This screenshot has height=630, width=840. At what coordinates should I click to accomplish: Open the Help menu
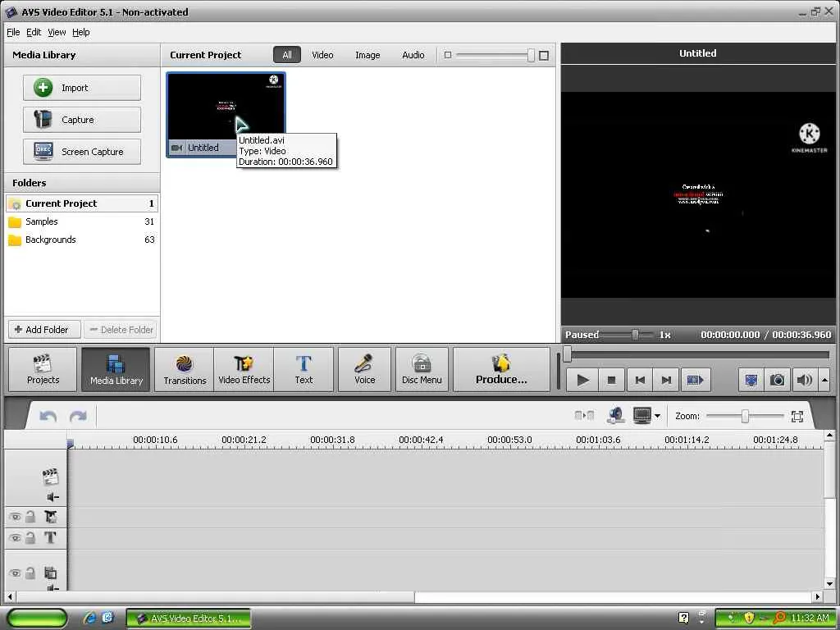click(81, 32)
